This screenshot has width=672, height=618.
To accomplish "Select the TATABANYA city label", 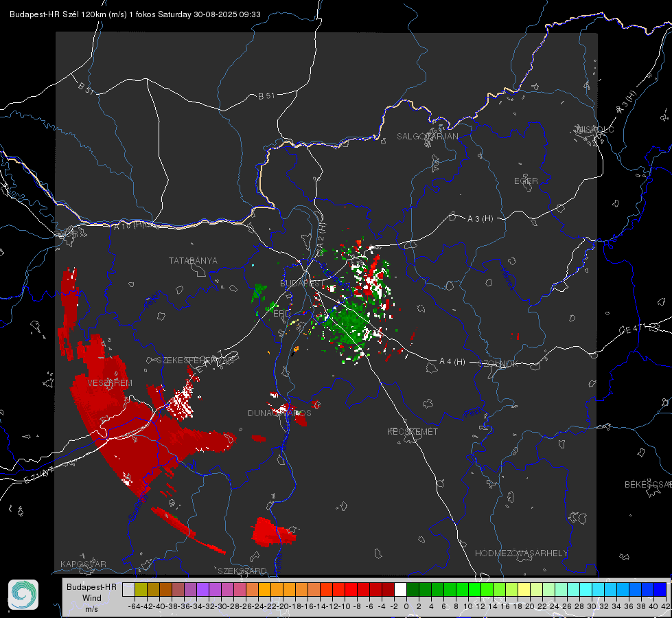I will point(193,261).
